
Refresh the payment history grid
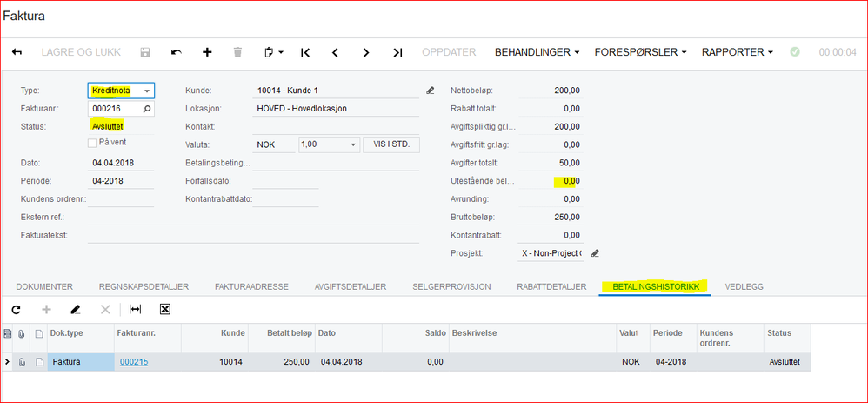click(16, 309)
